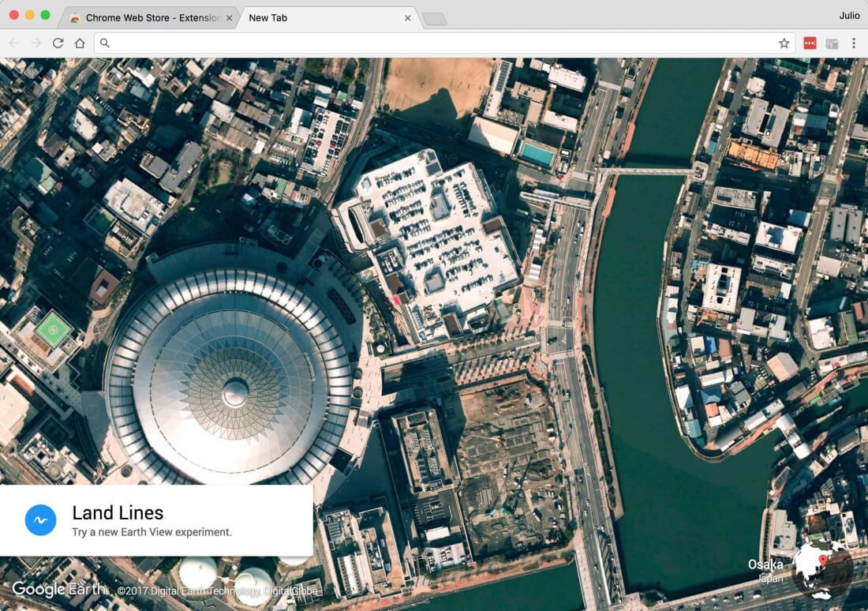Click the browser Back arrow
868x611 pixels.
[14, 43]
